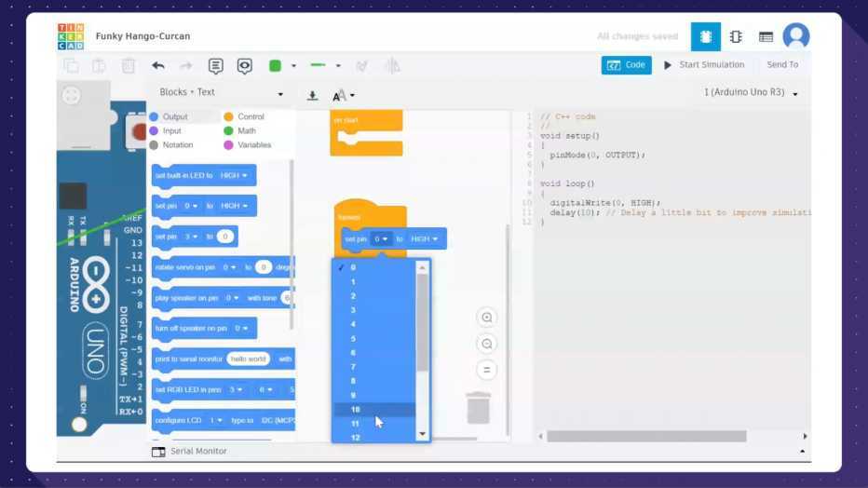Screen dimensions: 868x488
Task: Open the user profile avatar
Action: (x=795, y=36)
